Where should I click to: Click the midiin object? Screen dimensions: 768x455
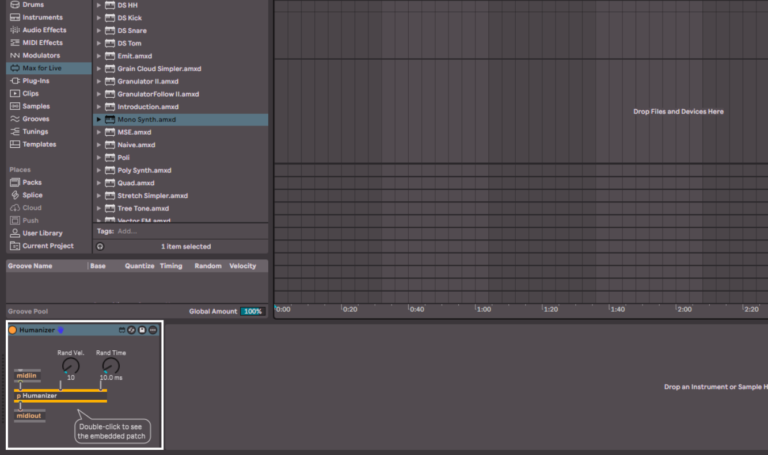pos(27,376)
